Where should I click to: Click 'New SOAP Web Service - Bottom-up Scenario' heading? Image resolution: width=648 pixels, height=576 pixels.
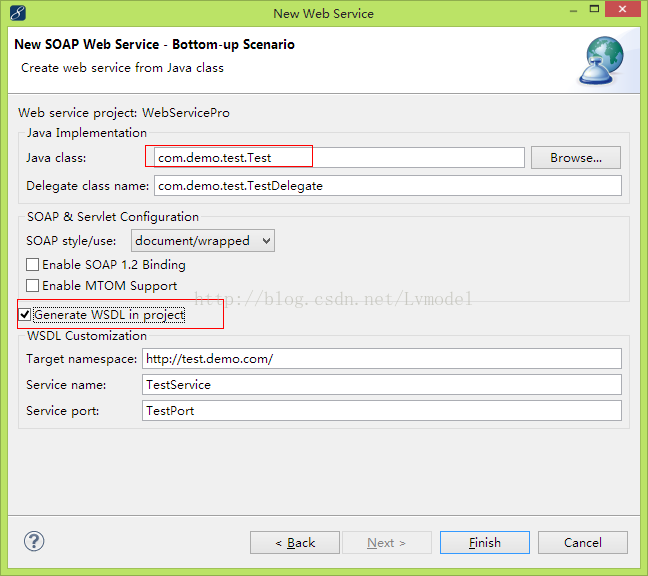155,44
